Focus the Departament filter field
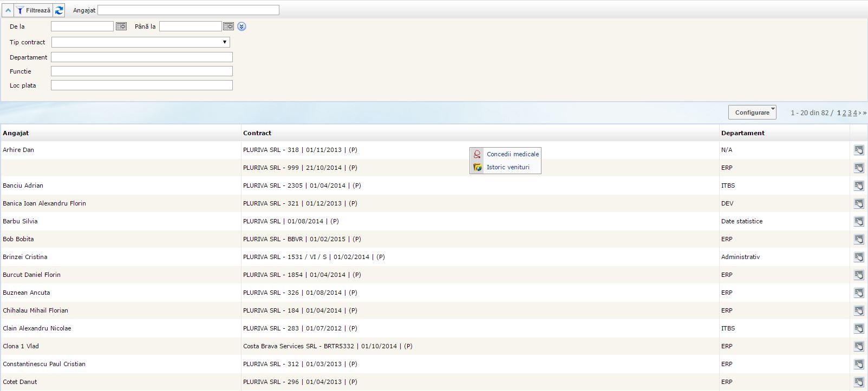Screen dimensions: 868x391 click(x=142, y=57)
